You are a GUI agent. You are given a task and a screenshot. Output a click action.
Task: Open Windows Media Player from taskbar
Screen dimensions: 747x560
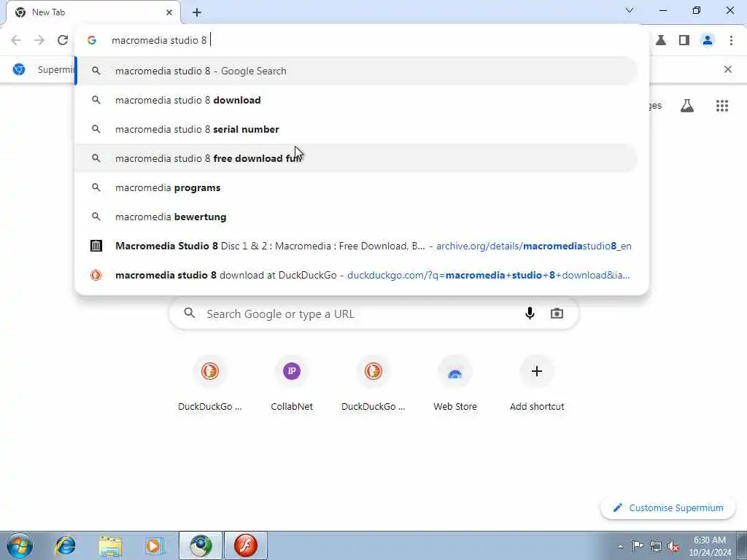click(x=153, y=545)
